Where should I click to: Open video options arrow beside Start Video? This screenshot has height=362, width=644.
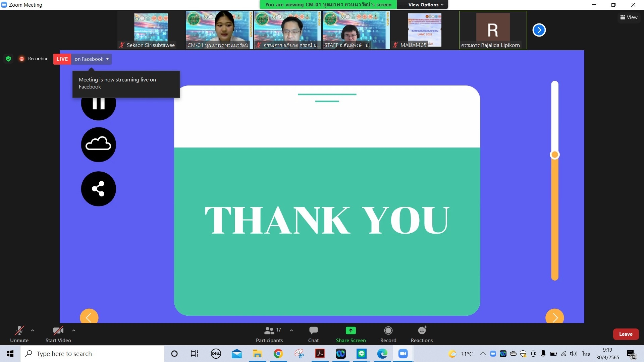74,330
